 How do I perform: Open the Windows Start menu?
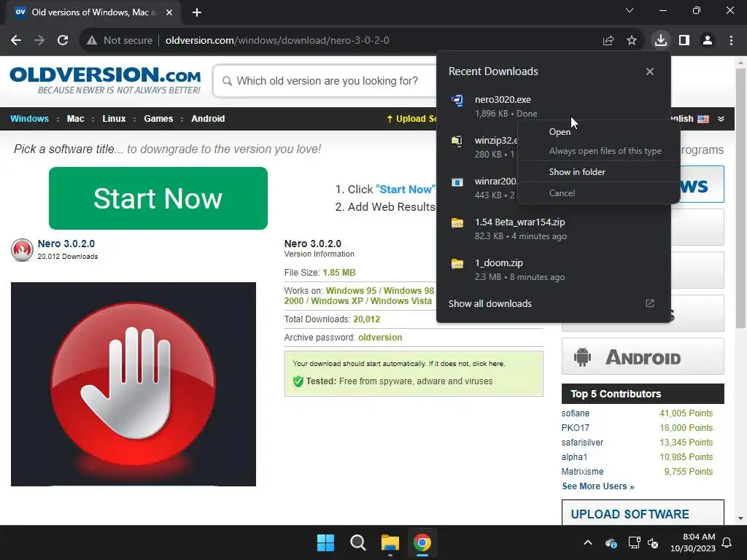(326, 542)
